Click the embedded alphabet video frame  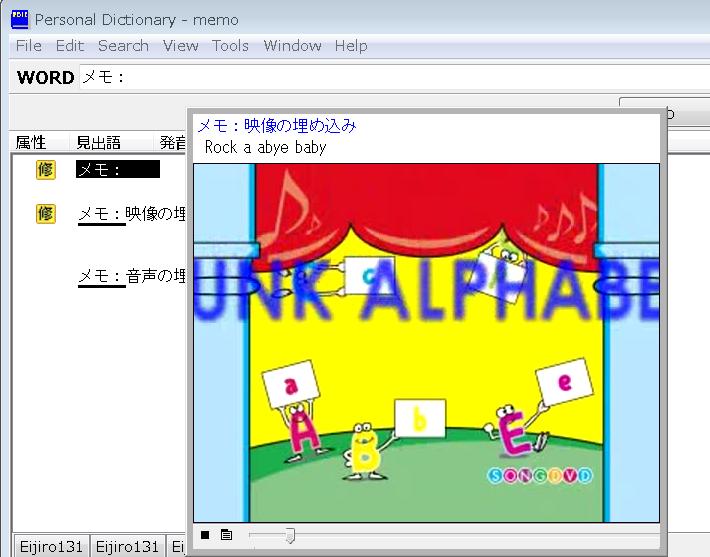click(x=426, y=343)
